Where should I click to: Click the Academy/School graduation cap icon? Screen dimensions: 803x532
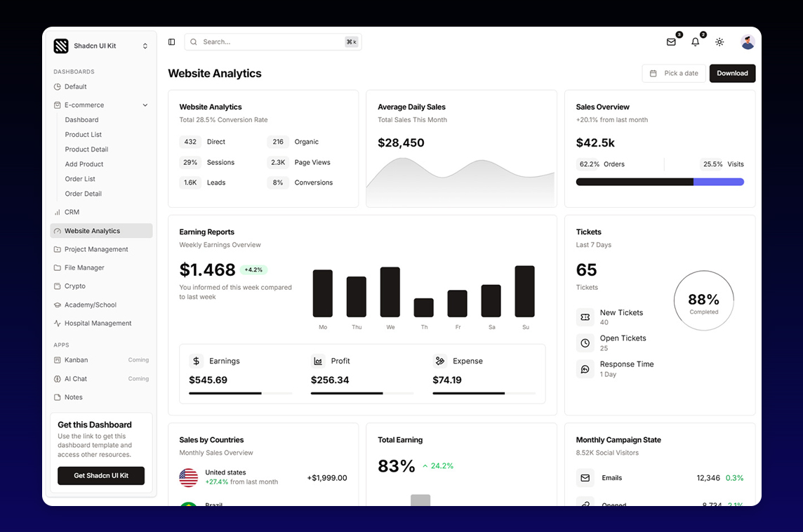click(58, 305)
